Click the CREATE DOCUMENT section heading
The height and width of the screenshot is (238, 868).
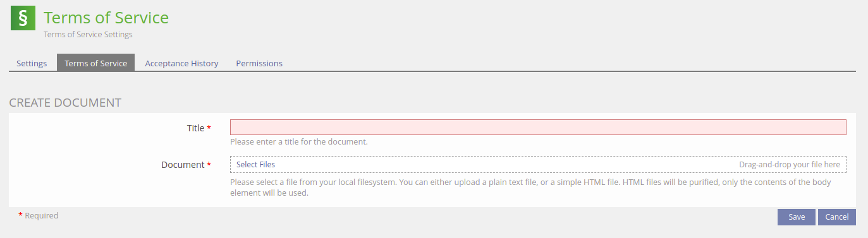click(x=65, y=102)
